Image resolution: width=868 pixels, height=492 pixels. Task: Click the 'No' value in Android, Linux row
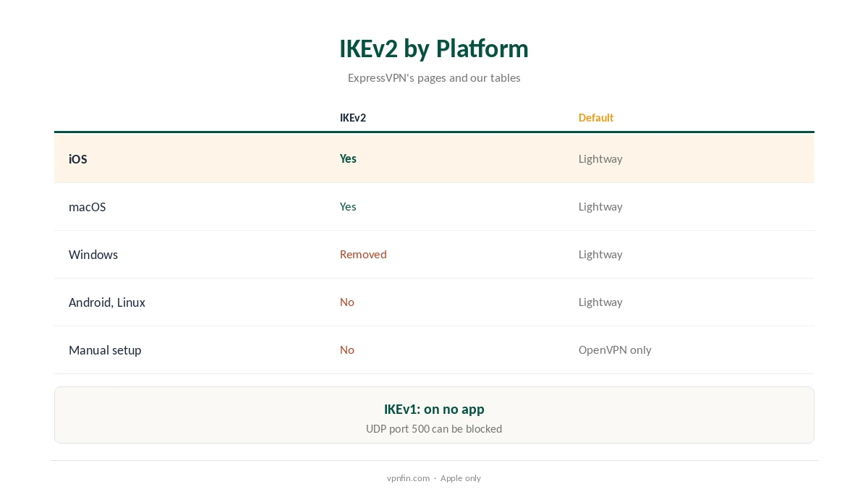click(x=347, y=302)
